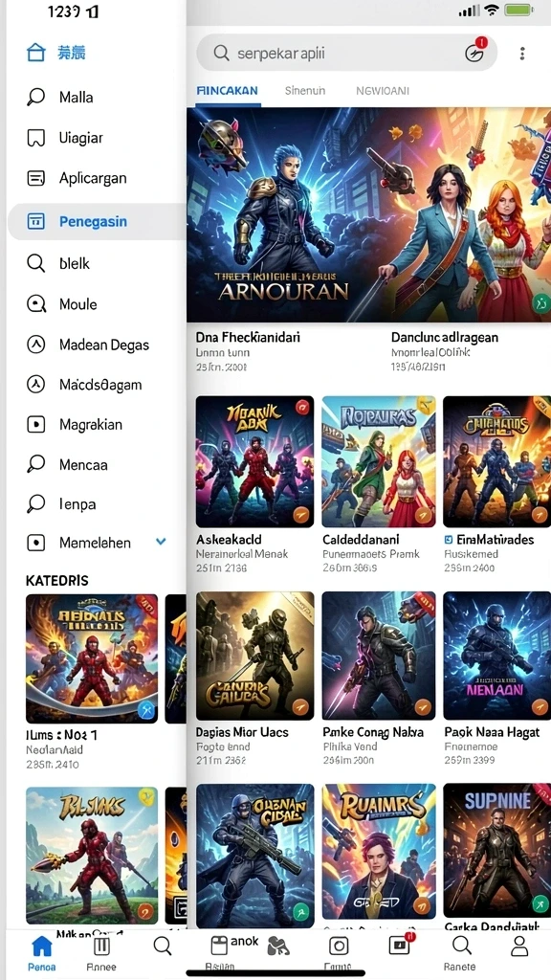Select the highlighted Penegasin item
This screenshot has height=980, width=551.
point(97,221)
